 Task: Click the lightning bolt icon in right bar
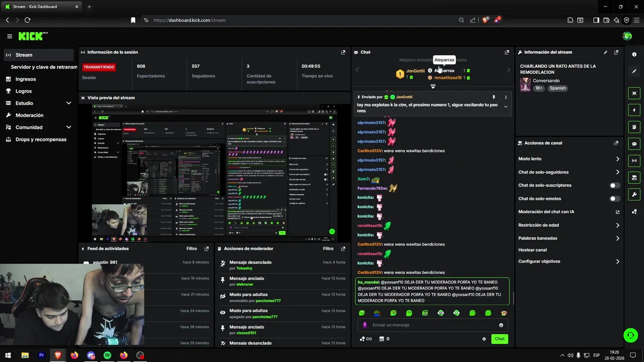[x=634, y=110]
